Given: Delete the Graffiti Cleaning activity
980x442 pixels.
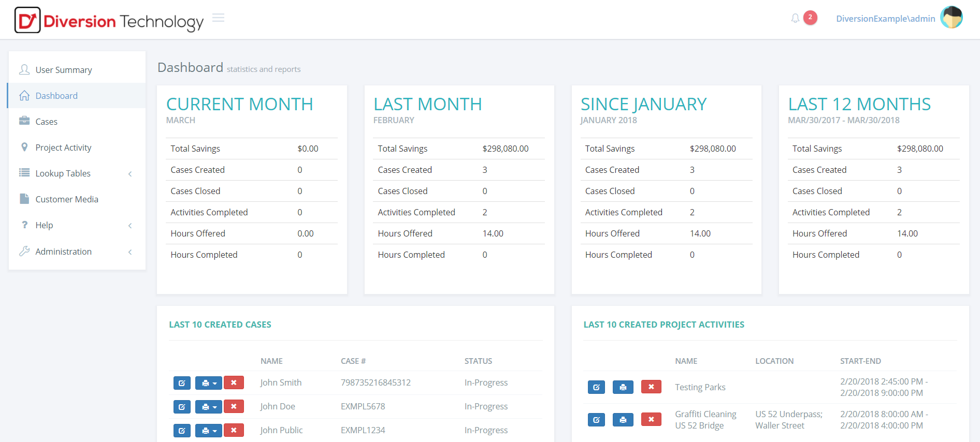Looking at the screenshot, I should click(651, 419).
